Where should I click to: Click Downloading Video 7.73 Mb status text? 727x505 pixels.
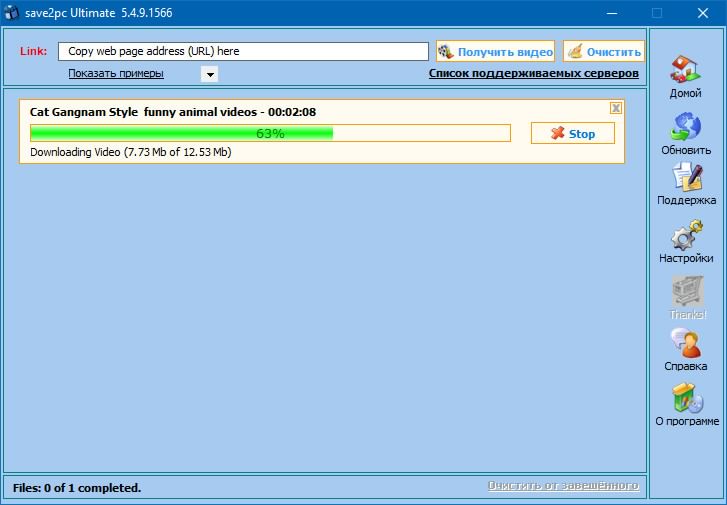131,152
